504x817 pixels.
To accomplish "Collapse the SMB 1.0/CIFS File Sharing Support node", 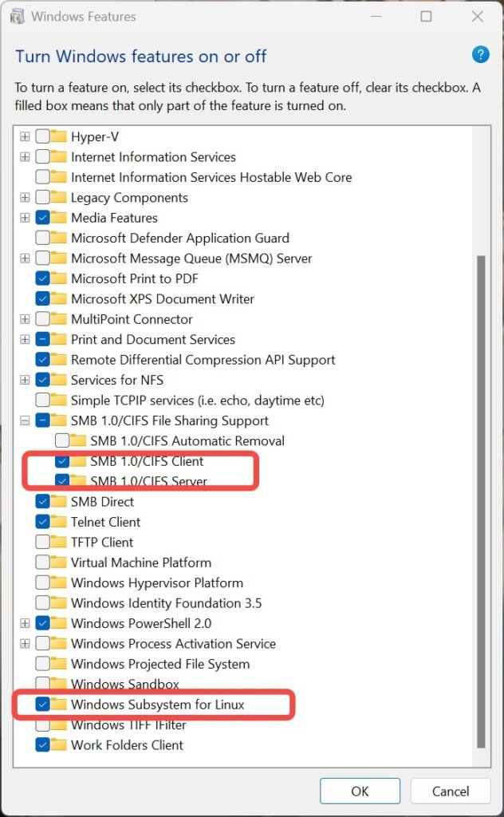I will tap(25, 420).
